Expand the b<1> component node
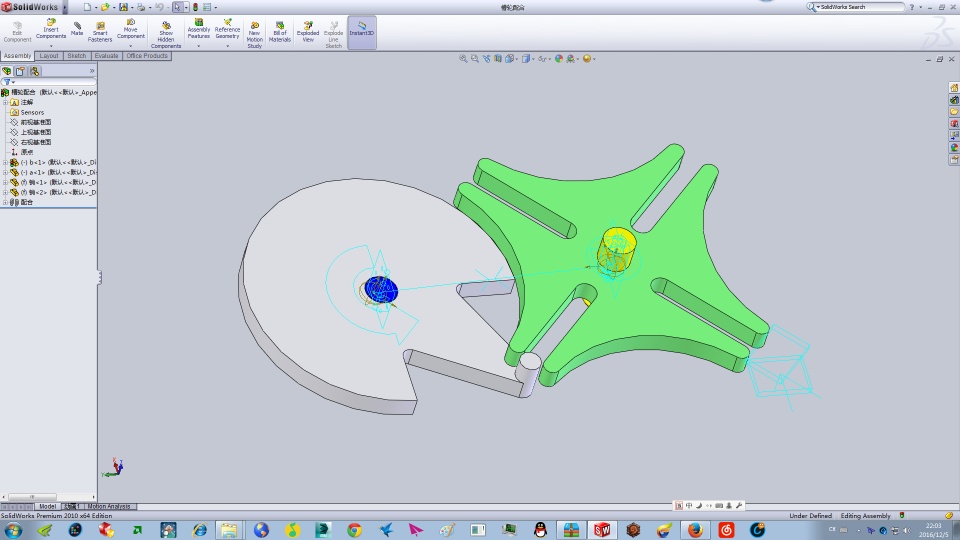Viewport: 960px width, 540px height. [x=5, y=162]
